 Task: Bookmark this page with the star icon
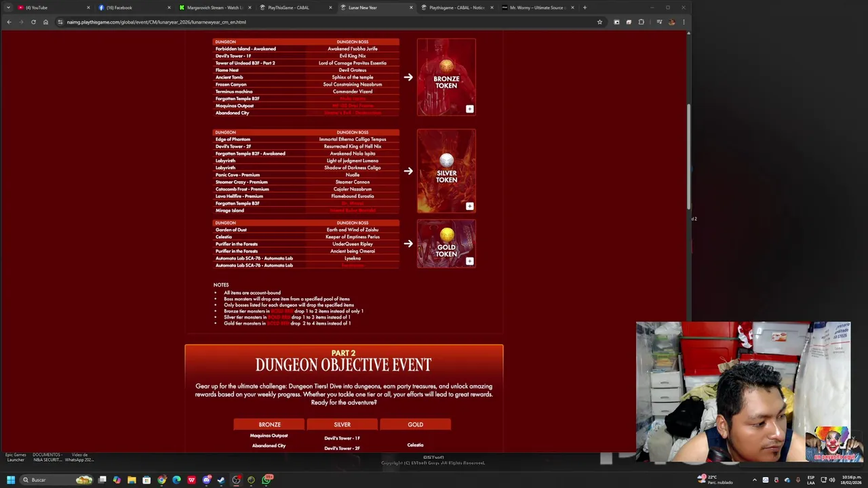click(x=599, y=22)
